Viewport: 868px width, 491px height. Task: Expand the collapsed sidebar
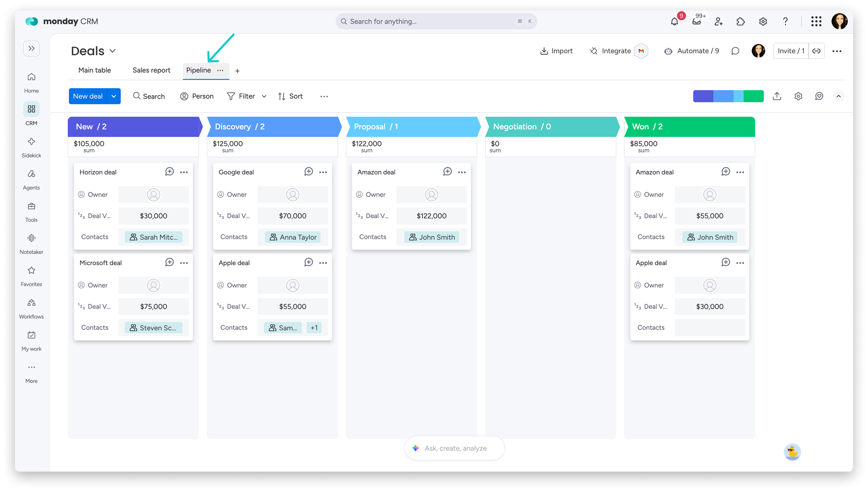31,49
